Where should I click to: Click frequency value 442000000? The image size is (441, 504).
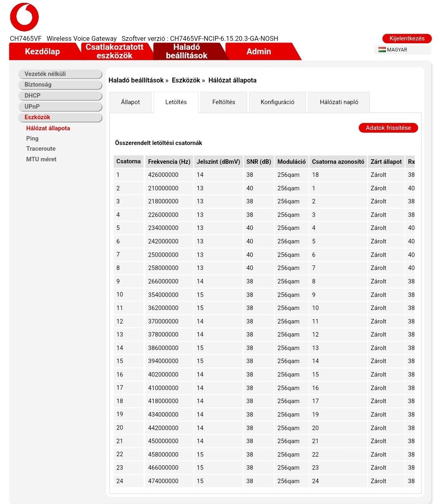click(163, 428)
